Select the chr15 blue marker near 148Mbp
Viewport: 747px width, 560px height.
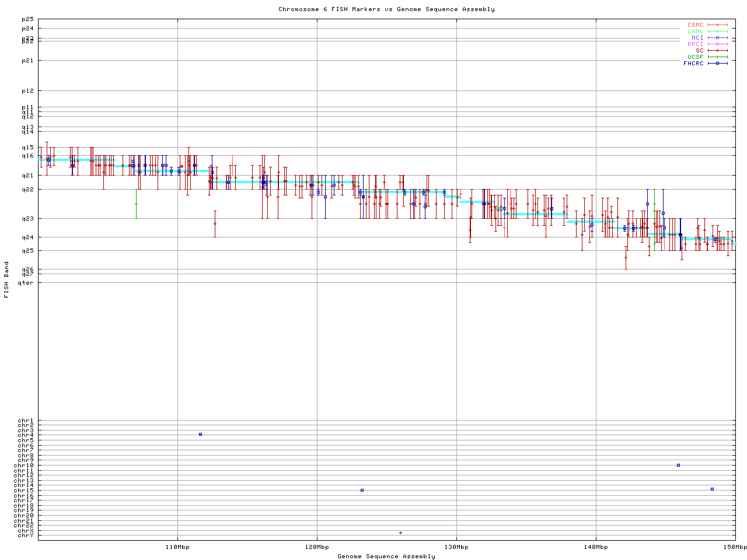coord(712,489)
